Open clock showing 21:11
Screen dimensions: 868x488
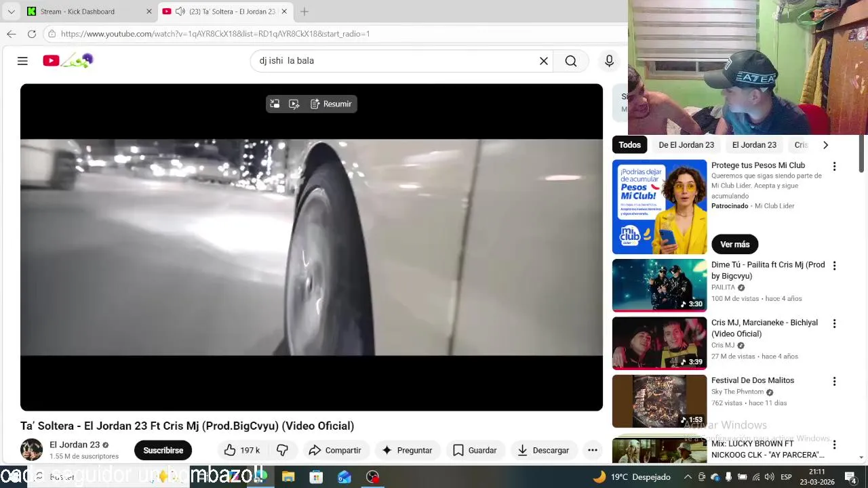coord(816,477)
